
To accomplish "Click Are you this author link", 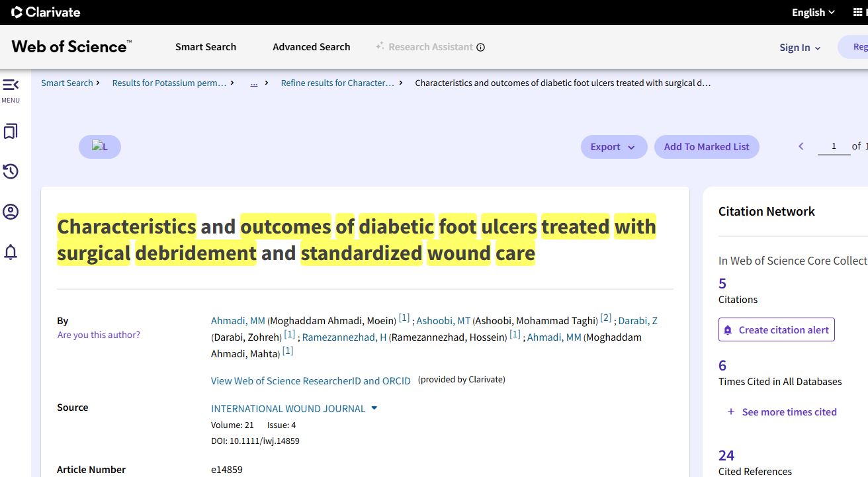I will pyautogui.click(x=99, y=335).
